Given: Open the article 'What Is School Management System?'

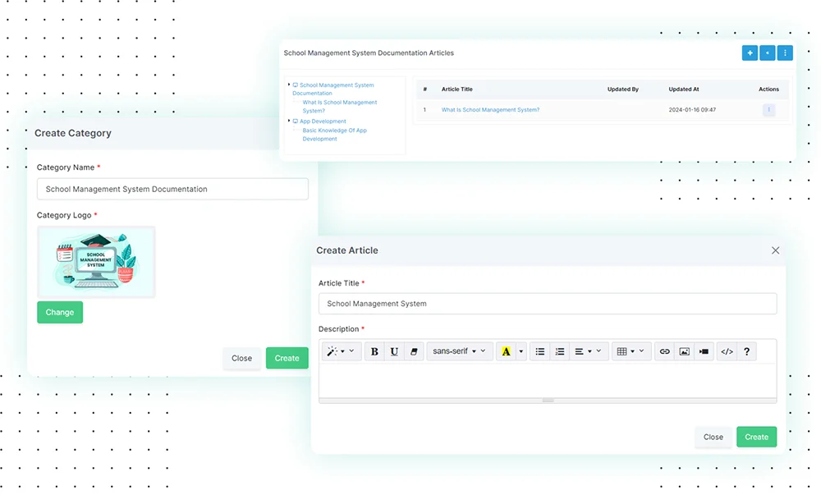Looking at the screenshot, I should (x=490, y=109).
